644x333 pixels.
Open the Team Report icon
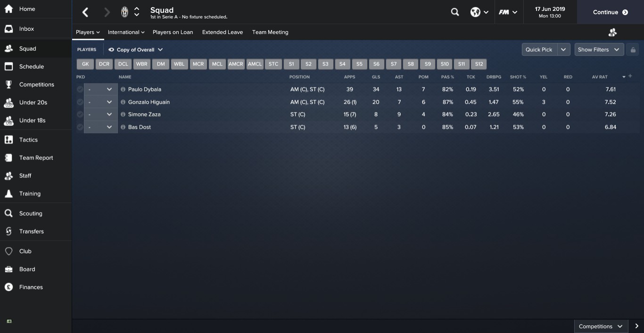[8, 158]
